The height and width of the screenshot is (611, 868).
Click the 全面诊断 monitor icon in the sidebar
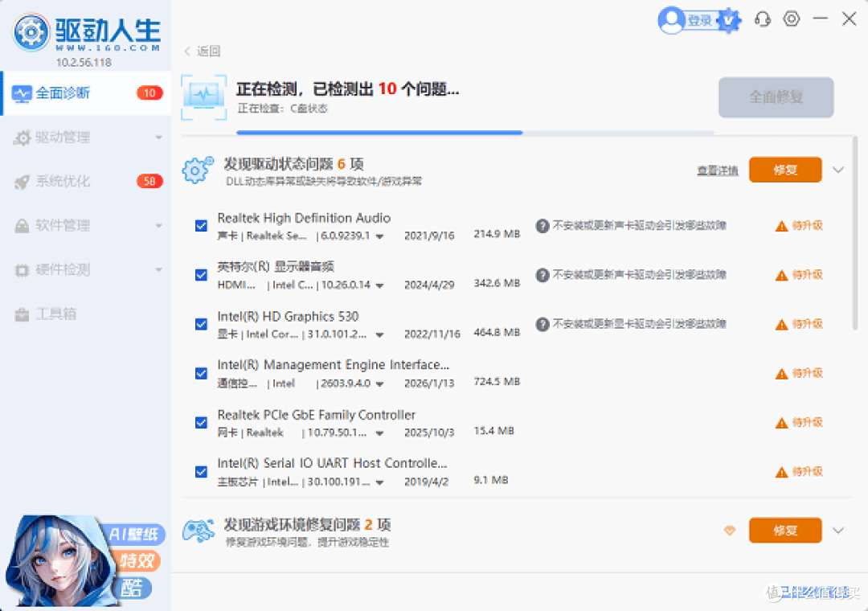click(x=22, y=93)
